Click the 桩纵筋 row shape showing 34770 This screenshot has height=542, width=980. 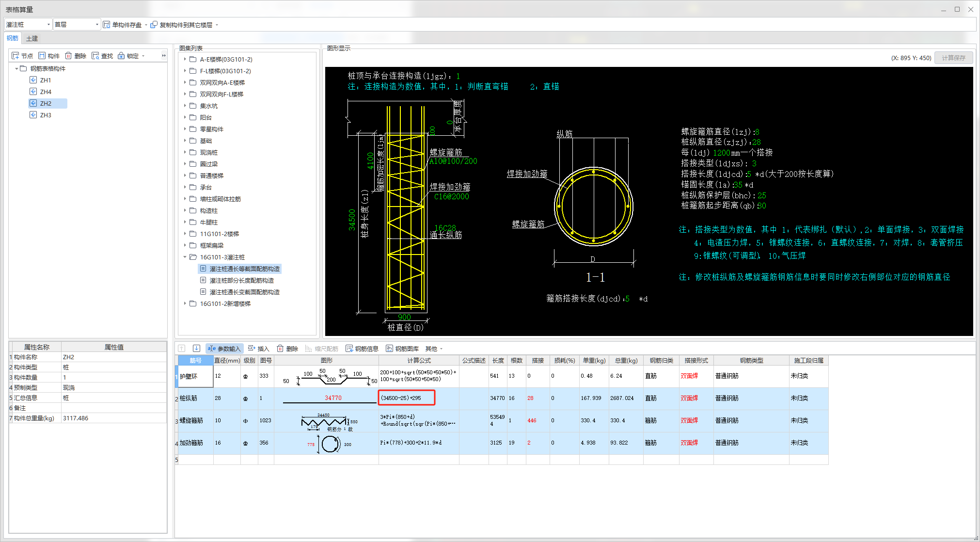[x=326, y=398]
